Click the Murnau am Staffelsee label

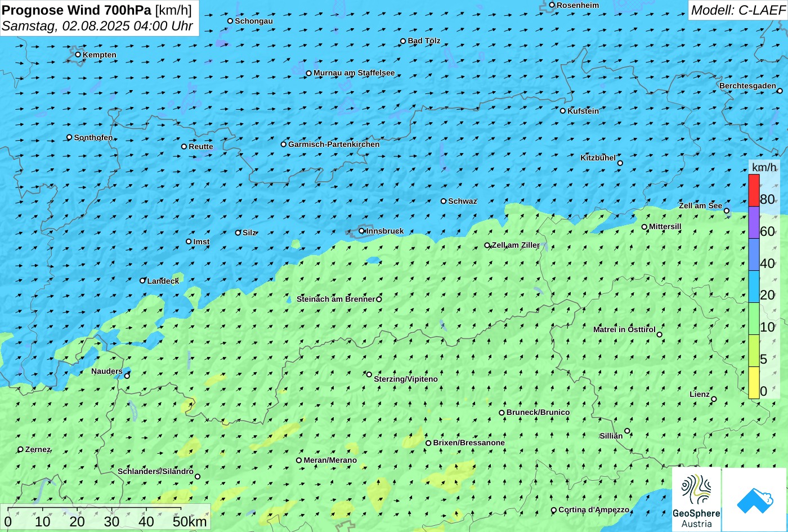pos(354,73)
